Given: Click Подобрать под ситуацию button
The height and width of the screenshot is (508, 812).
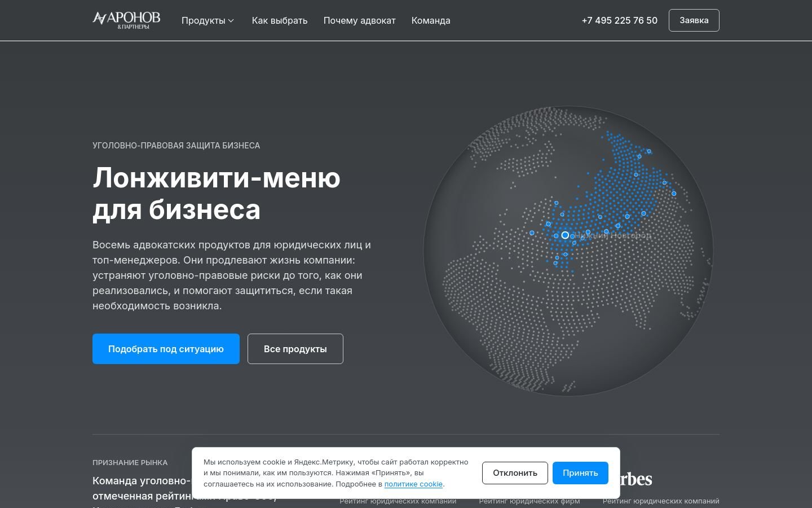Looking at the screenshot, I should tap(166, 349).
